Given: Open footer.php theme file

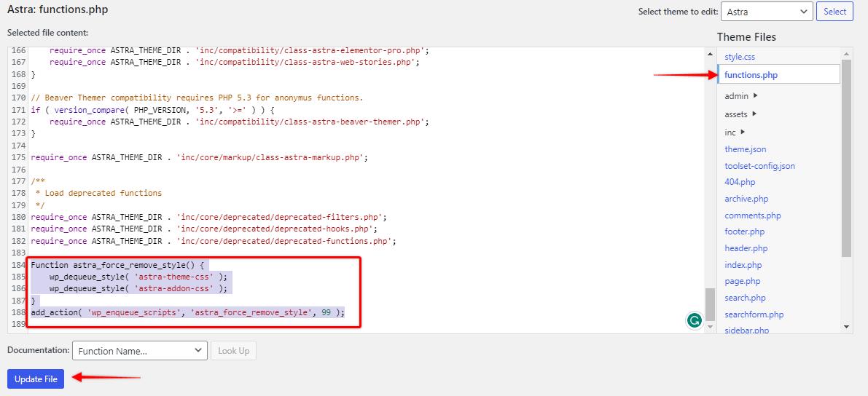Looking at the screenshot, I should (x=745, y=231).
